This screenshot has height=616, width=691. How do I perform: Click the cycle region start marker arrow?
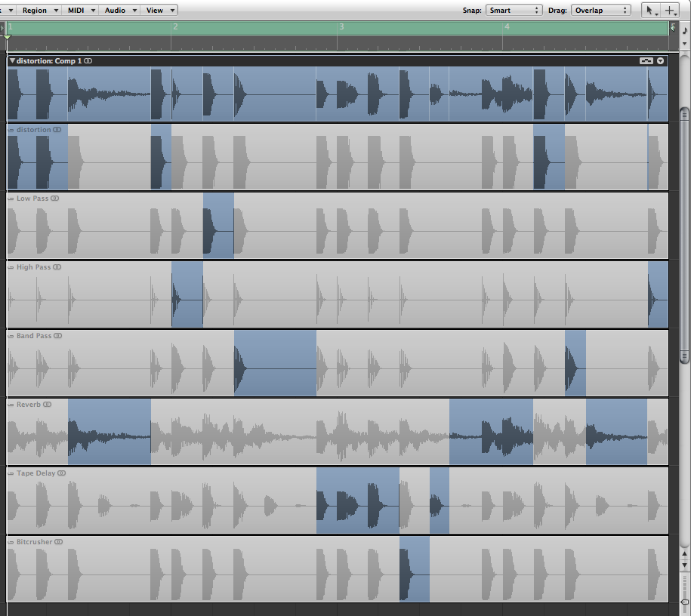tap(2, 28)
